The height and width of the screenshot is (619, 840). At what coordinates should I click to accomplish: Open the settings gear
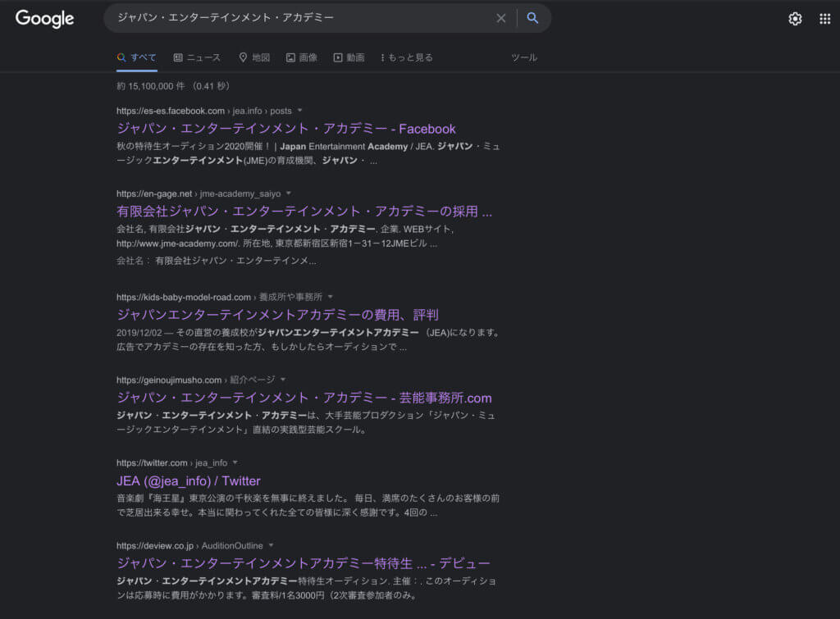(795, 19)
